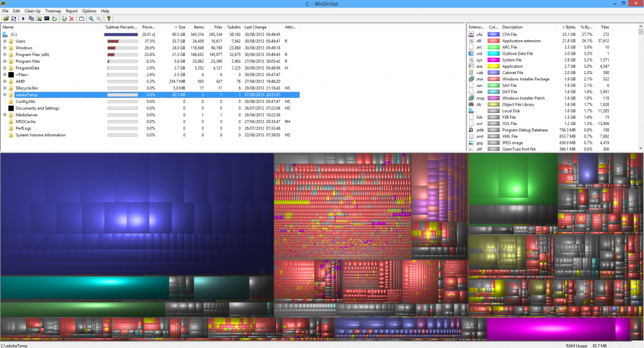Select the Program Files row
This screenshot has height=348, width=644.
[150, 61]
